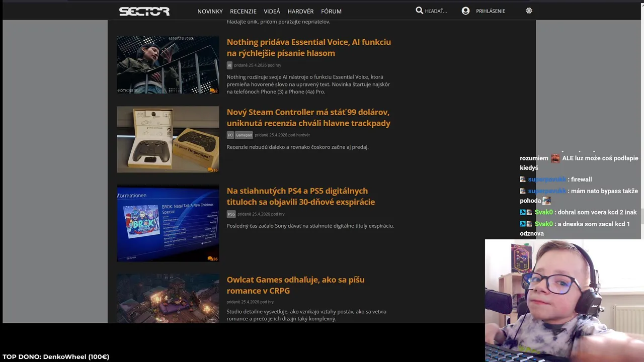Open Owlcat Games CRPG thumbnail
This screenshot has height=362, width=644.
(168, 298)
